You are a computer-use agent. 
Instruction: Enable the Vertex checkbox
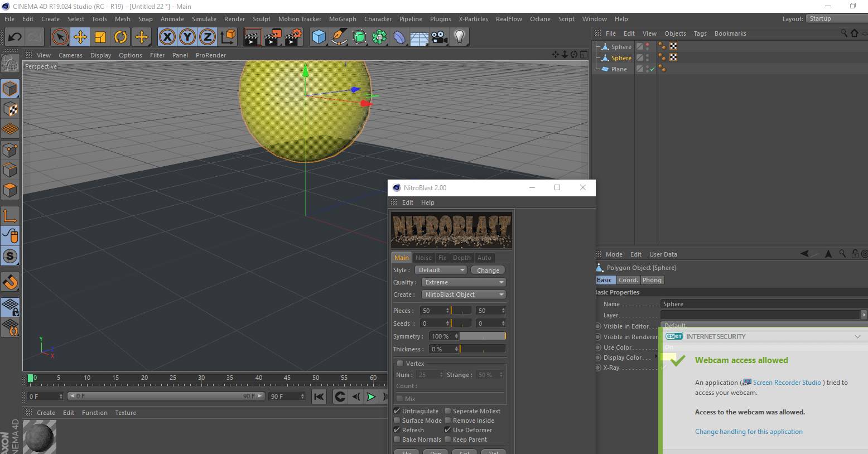(400, 364)
